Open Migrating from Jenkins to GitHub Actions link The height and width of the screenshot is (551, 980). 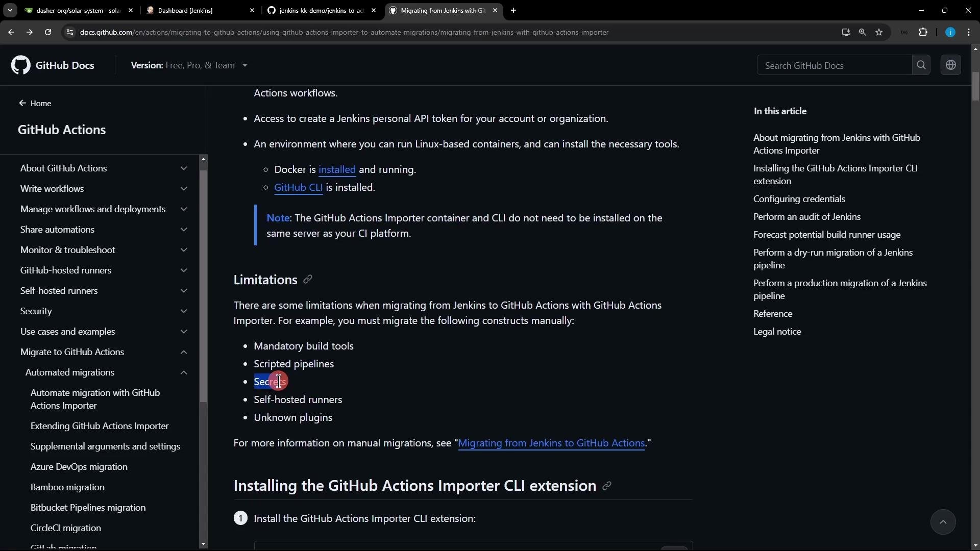551,443
